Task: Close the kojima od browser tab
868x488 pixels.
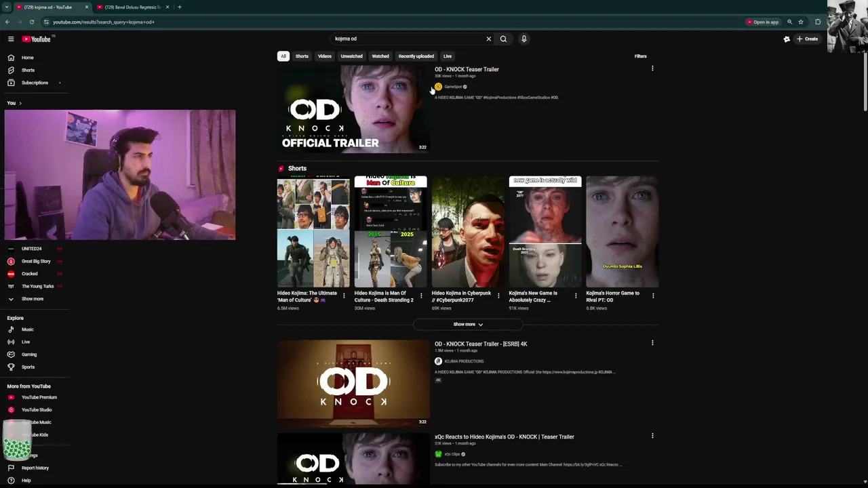Action: click(x=86, y=7)
